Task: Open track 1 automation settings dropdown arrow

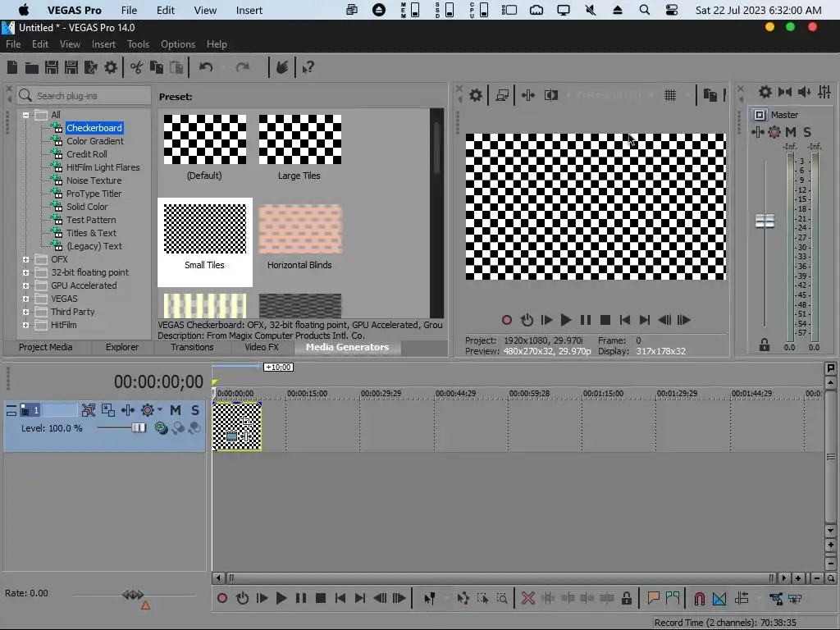Action: (160, 410)
